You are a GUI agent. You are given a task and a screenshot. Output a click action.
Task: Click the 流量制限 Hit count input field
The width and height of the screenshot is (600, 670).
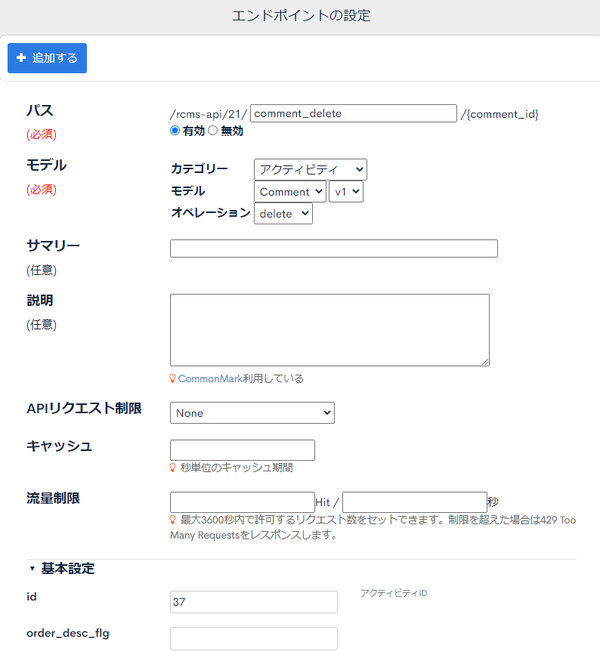[242, 502]
